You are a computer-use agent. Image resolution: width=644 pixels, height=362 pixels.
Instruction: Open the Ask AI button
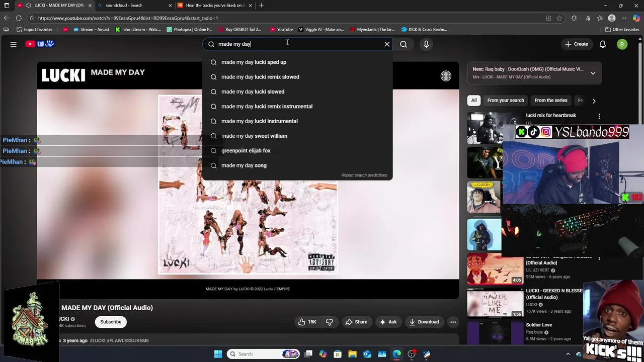[387, 322]
